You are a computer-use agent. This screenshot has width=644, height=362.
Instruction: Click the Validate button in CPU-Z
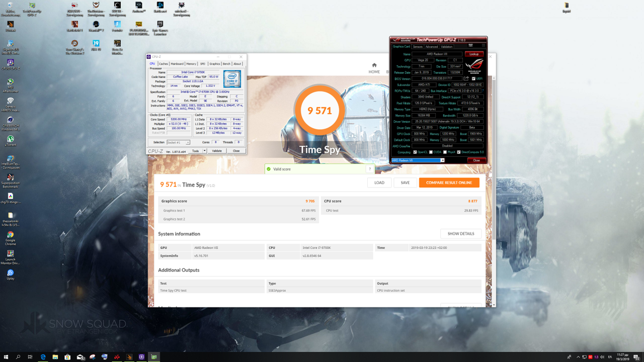pos(217,151)
